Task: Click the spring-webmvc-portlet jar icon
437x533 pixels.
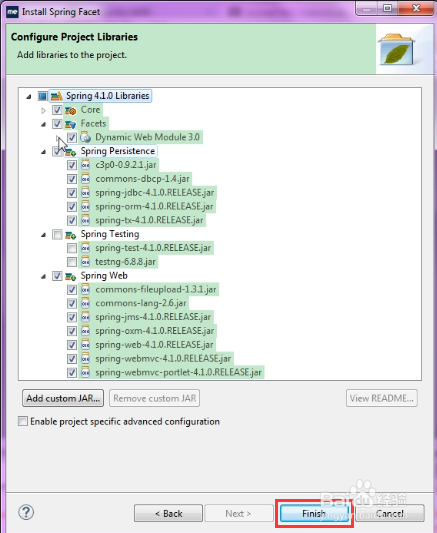Action: 85,373
